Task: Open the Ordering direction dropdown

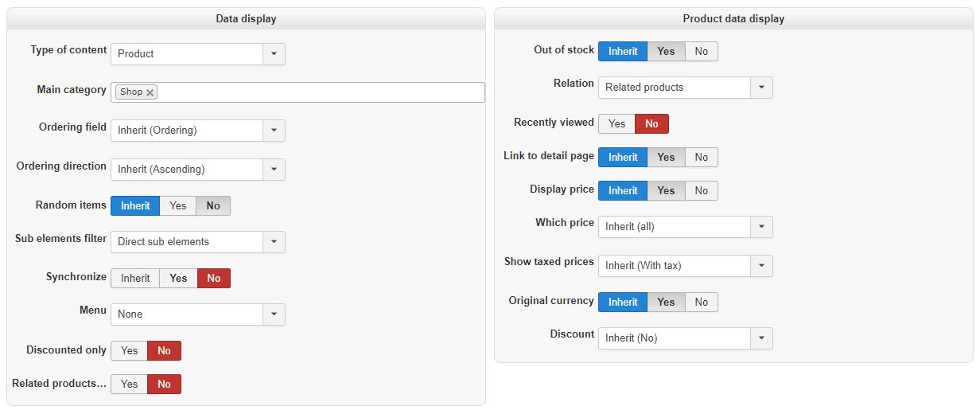Action: [x=274, y=170]
